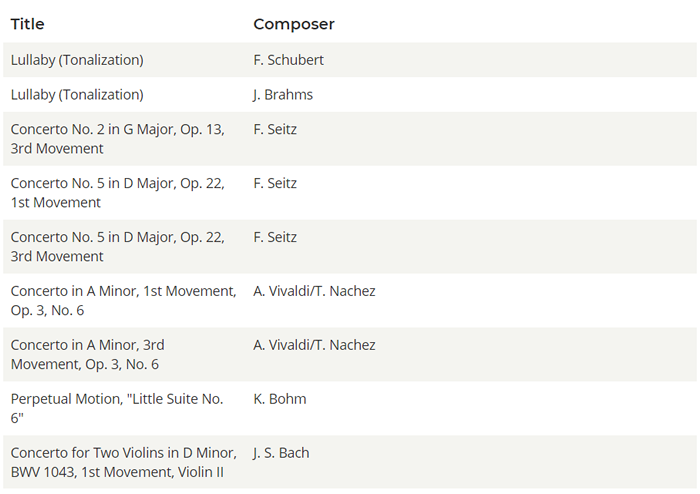
Task: Click F. Schubert composer cell
Action: click(x=288, y=60)
